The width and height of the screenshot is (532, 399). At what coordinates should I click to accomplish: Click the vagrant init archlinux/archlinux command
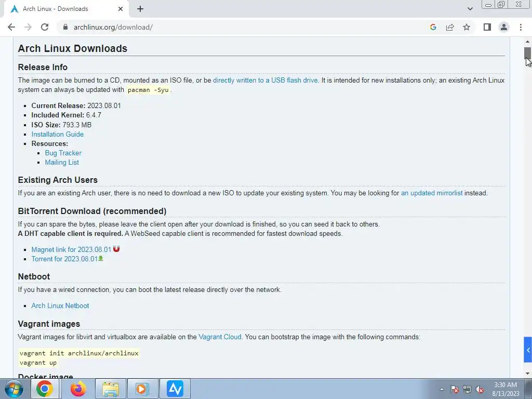(x=79, y=353)
